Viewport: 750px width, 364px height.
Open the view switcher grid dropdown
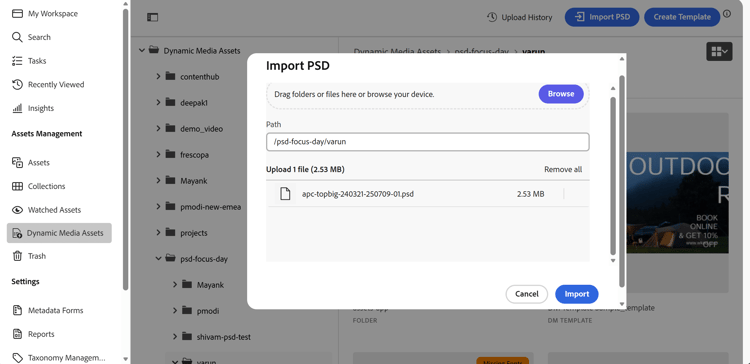[x=719, y=51]
